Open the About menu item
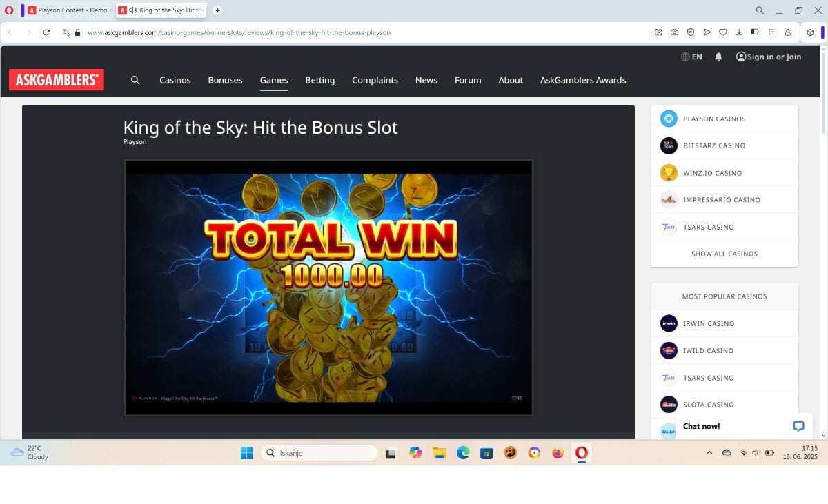The width and height of the screenshot is (828, 504). (x=511, y=80)
